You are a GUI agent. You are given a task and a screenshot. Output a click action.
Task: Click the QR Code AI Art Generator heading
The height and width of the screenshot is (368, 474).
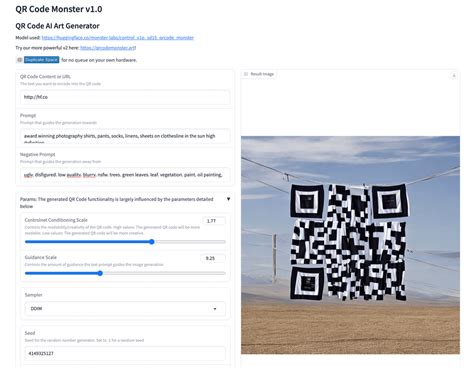57,26
